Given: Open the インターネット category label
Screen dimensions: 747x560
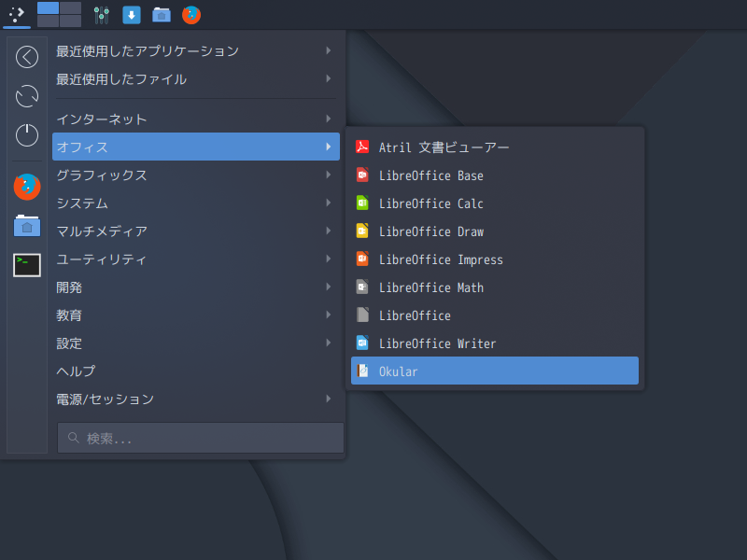Looking at the screenshot, I should tap(102, 119).
